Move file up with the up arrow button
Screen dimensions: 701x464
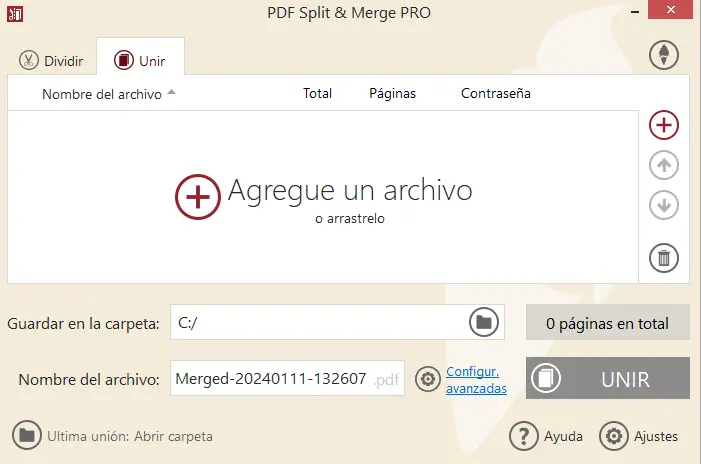(664, 165)
